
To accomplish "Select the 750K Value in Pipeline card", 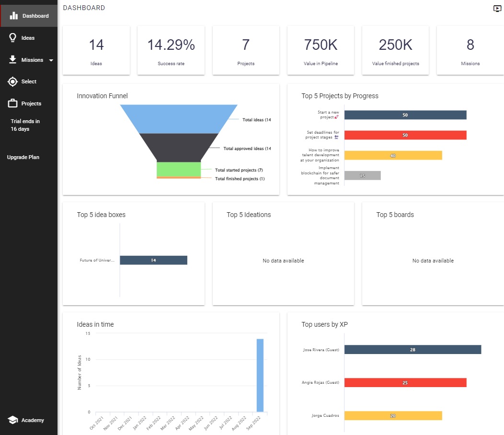I will [321, 50].
